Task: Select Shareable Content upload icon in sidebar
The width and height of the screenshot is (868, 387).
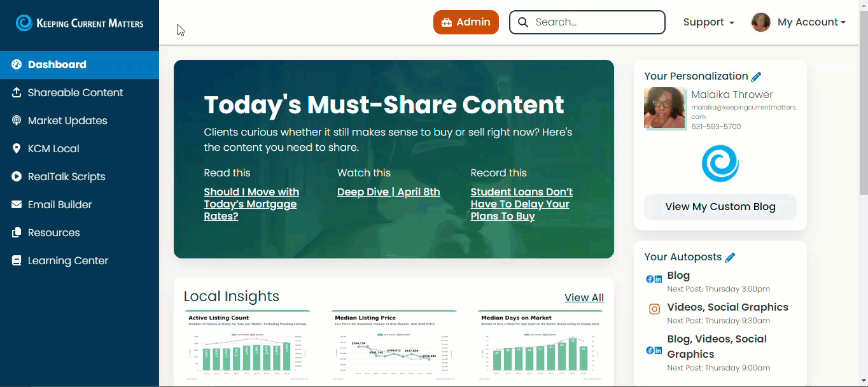Action: (17, 92)
